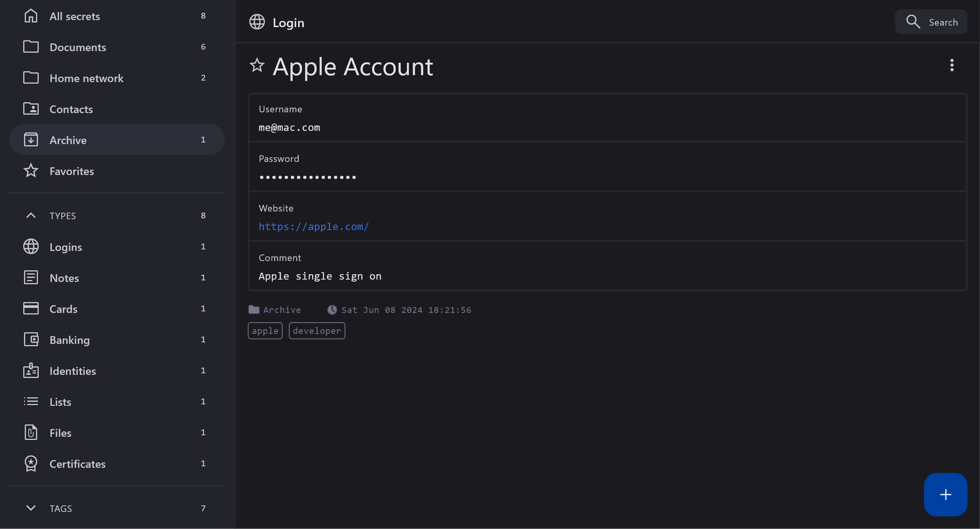980x529 pixels.
Task: Select the Files type icon
Action: click(31, 433)
